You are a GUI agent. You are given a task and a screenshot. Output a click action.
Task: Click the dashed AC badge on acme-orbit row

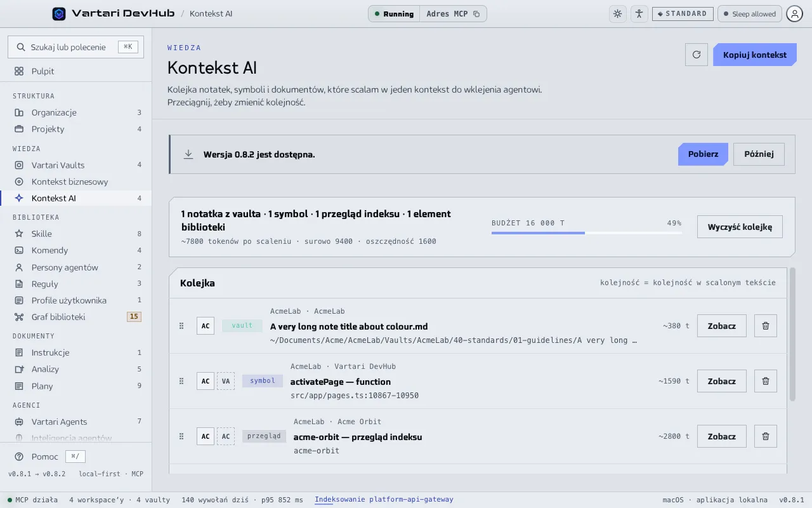pyautogui.click(x=226, y=436)
